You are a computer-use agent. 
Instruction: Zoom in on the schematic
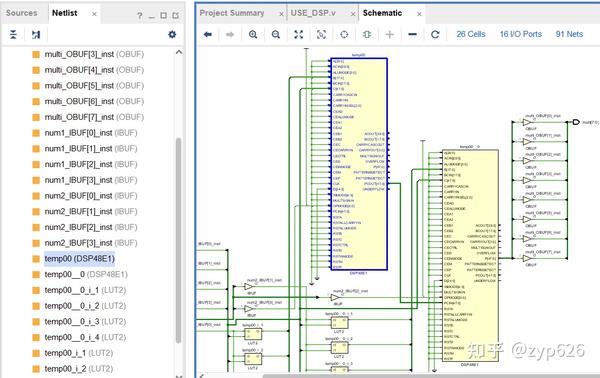(x=253, y=34)
